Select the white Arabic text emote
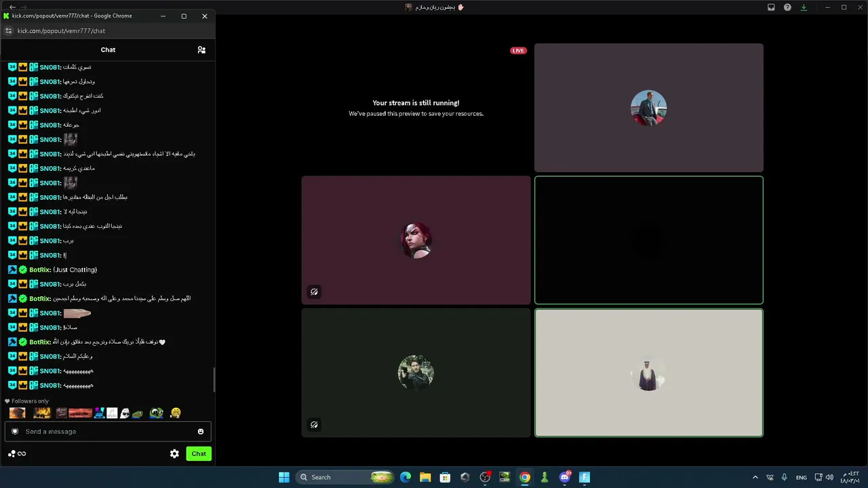868x488 pixels. click(x=113, y=413)
